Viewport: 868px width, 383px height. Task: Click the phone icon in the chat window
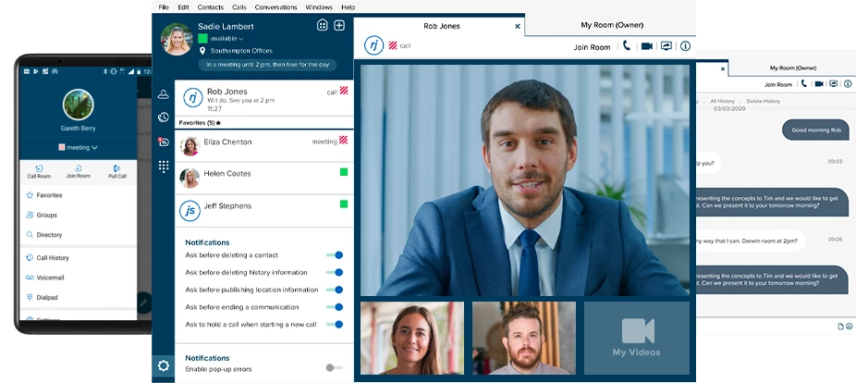[804, 83]
